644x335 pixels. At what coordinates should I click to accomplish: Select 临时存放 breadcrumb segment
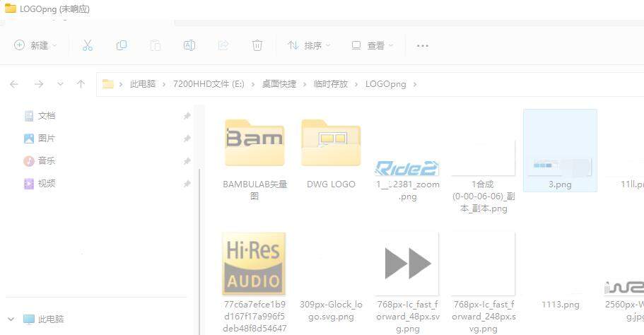click(331, 84)
